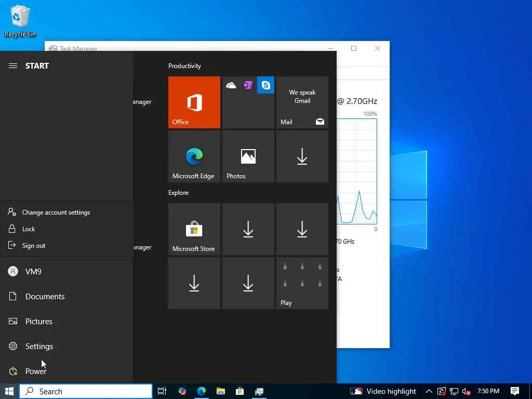Open the 7:50 PM clock
The height and width of the screenshot is (399, 532).
[488, 391]
